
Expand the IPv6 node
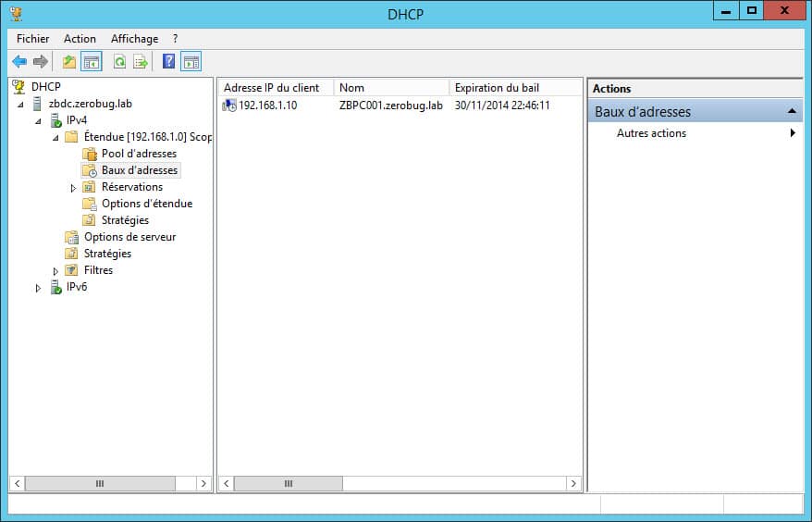point(39,288)
